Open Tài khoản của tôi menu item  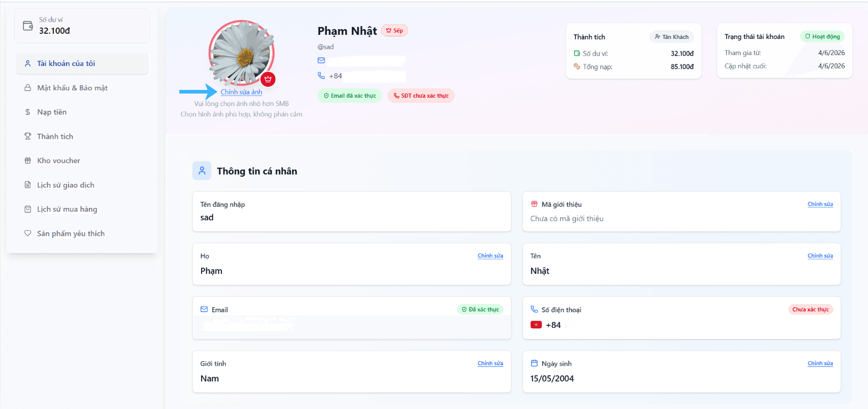[x=82, y=63]
